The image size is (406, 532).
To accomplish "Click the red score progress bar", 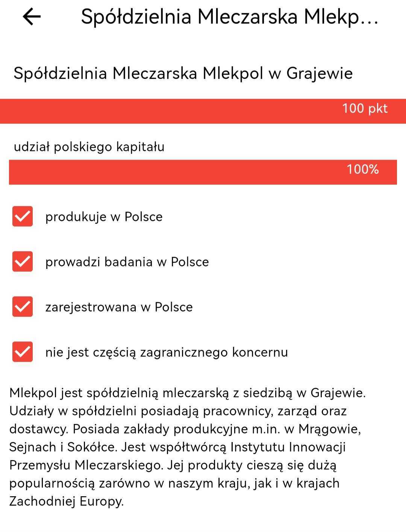I will 203,110.
